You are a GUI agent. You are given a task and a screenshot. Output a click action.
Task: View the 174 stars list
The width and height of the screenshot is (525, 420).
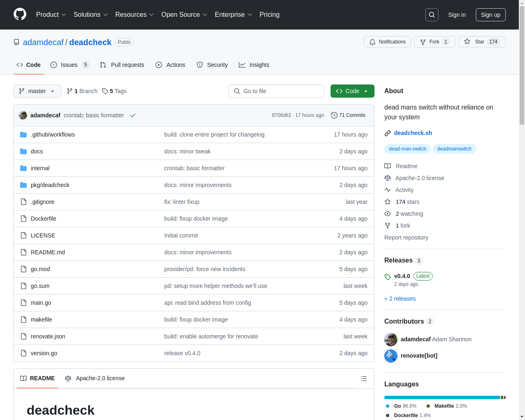pyautogui.click(x=402, y=202)
